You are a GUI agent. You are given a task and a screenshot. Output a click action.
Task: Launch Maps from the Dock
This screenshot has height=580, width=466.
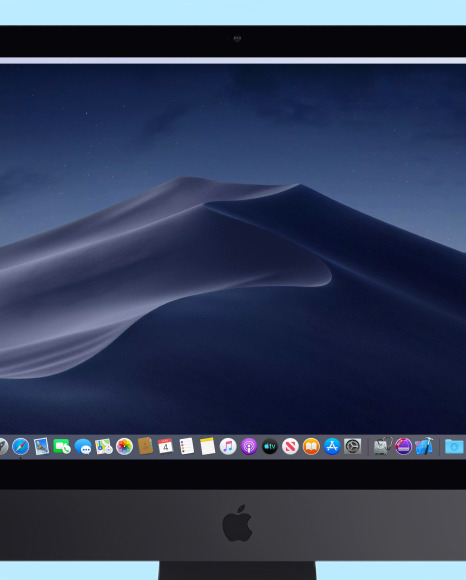[104, 446]
